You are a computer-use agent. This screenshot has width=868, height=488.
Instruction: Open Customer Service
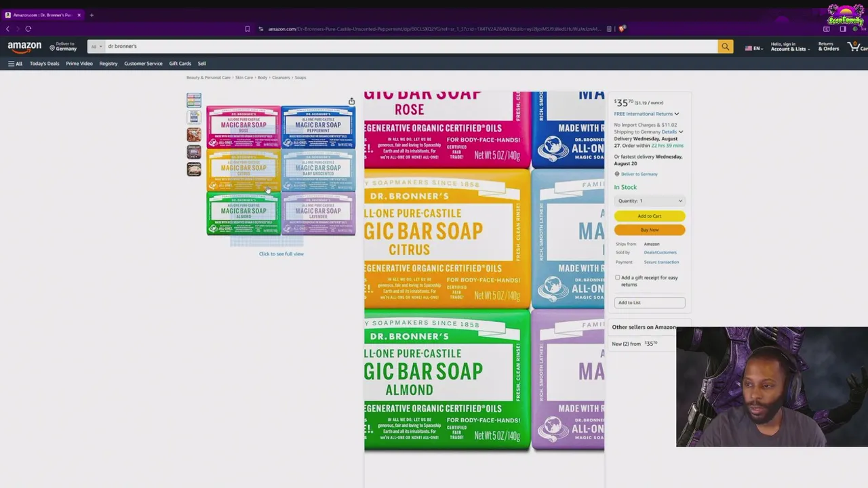143,64
